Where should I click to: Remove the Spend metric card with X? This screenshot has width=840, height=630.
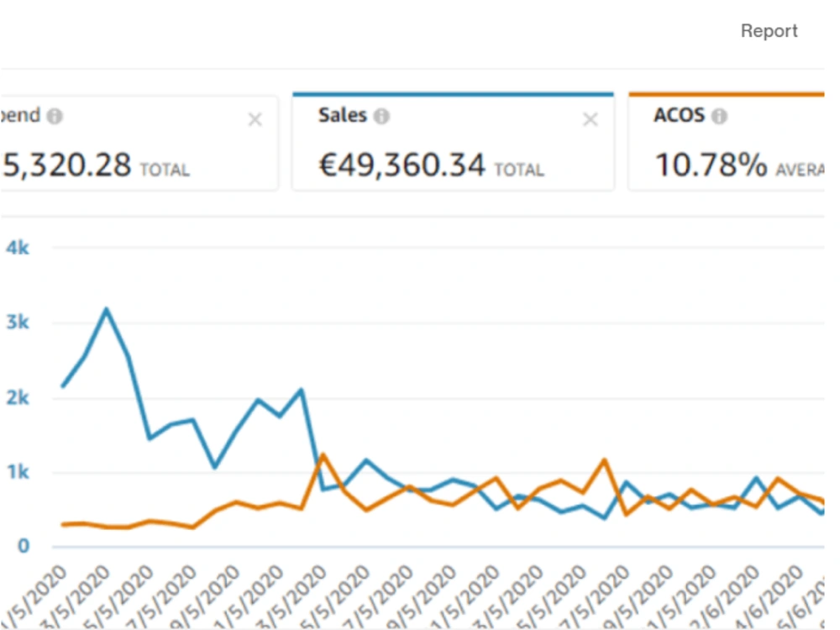(255, 119)
